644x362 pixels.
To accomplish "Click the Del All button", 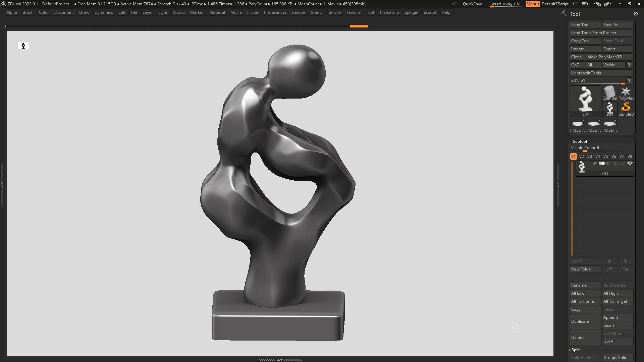I will 618,342.
